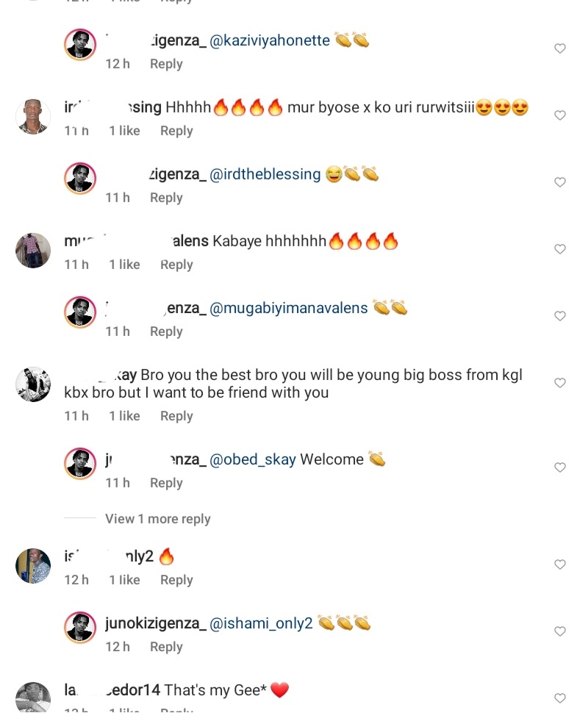The height and width of the screenshot is (713, 588).
Task: Toggle like on 'That's my Gee' comment
Action: tap(560, 698)
